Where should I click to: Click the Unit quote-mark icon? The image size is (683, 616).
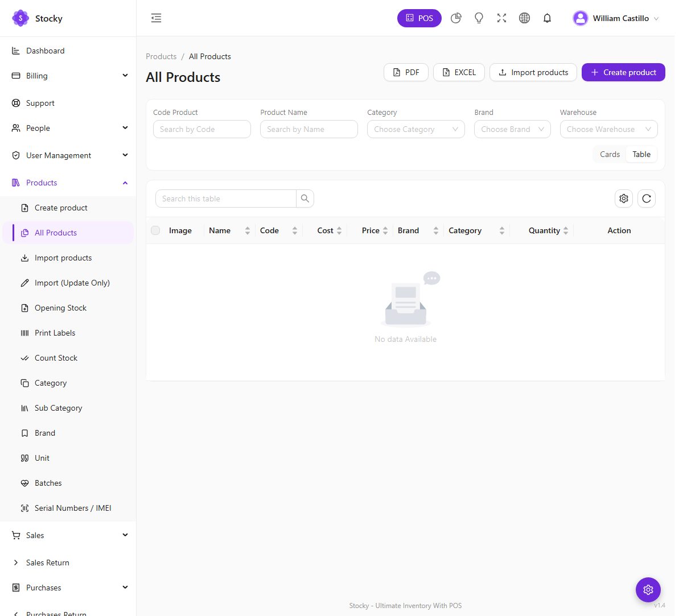click(x=24, y=458)
